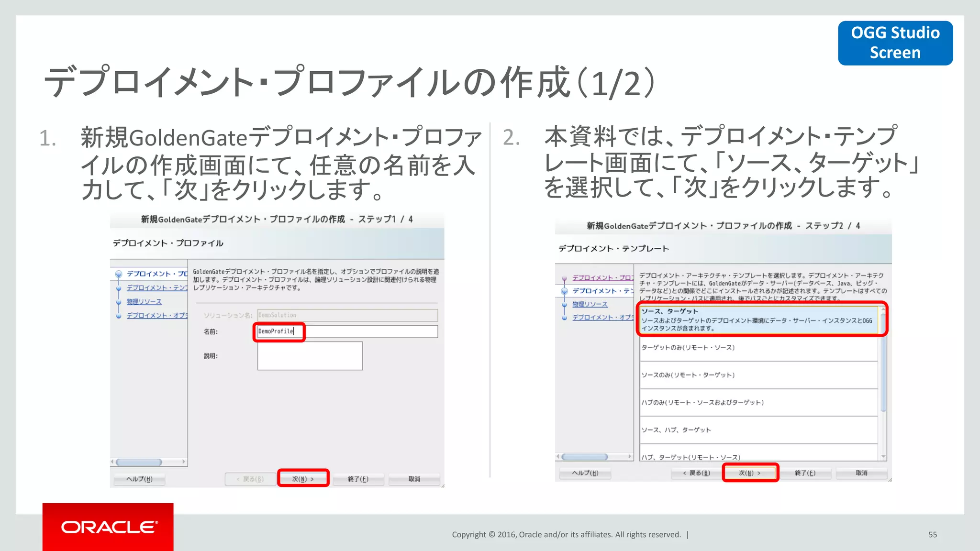Viewport: 980px width, 551px height.
Task: Click Step 2 sidebar scroll right arrow
Action: [x=630, y=457]
